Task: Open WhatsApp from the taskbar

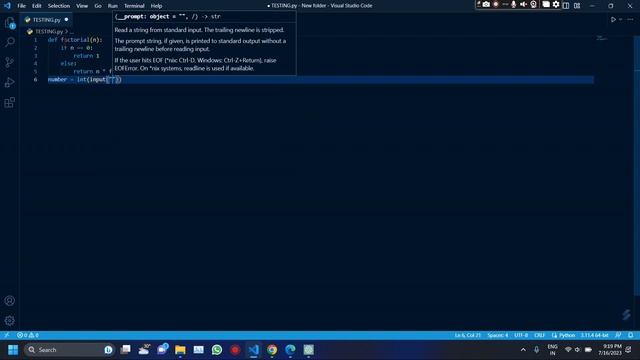Action: point(217,350)
